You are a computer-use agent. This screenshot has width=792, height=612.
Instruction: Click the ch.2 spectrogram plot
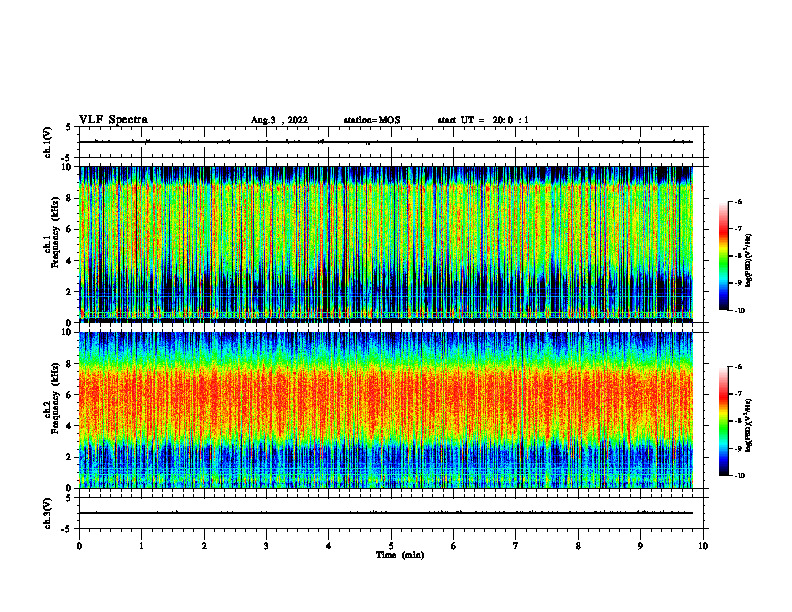pyautogui.click(x=386, y=410)
